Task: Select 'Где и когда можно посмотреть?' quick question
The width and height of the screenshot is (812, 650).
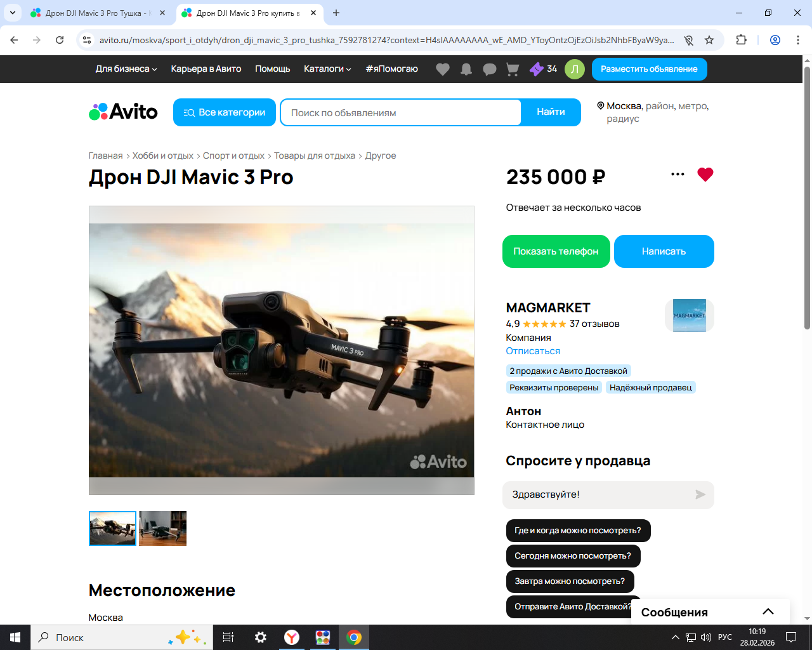Action: point(578,531)
